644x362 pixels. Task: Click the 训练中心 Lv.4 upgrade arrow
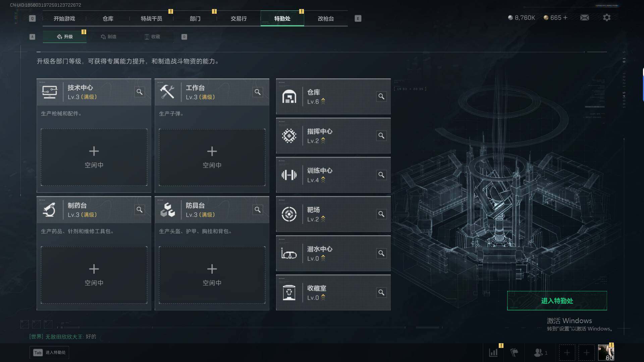pyautogui.click(x=323, y=180)
